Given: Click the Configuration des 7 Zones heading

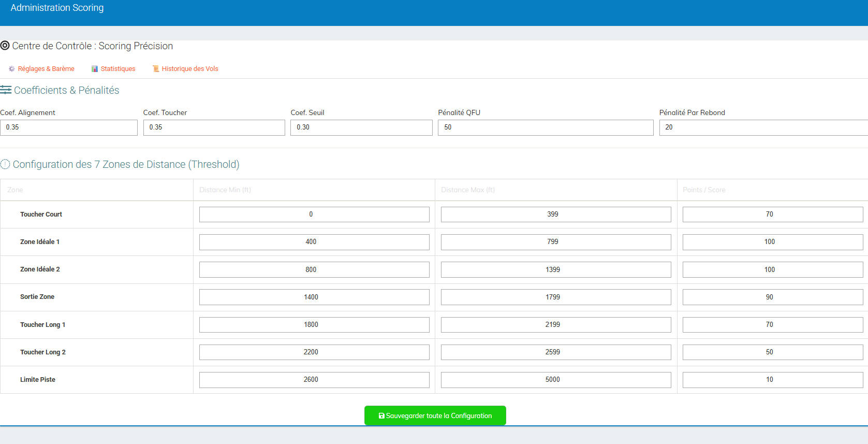Looking at the screenshot, I should 126,164.
